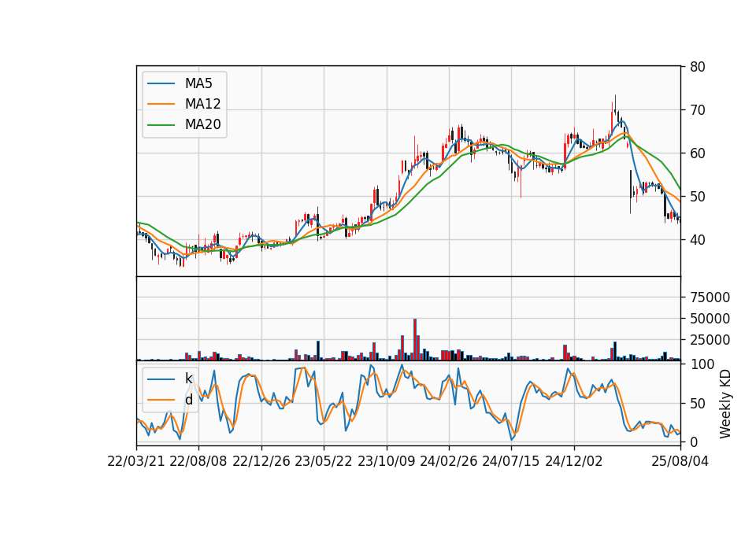Click the price axis value 60

coord(698,153)
